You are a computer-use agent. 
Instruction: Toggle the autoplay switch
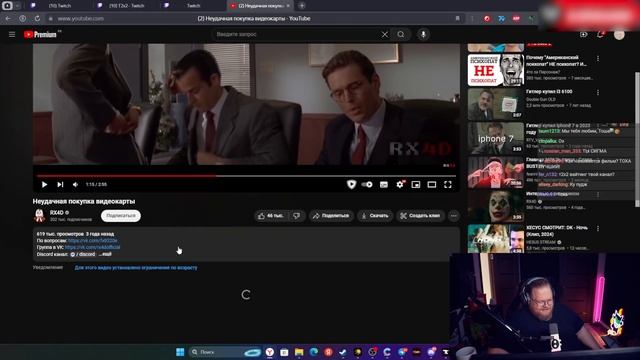[367, 184]
